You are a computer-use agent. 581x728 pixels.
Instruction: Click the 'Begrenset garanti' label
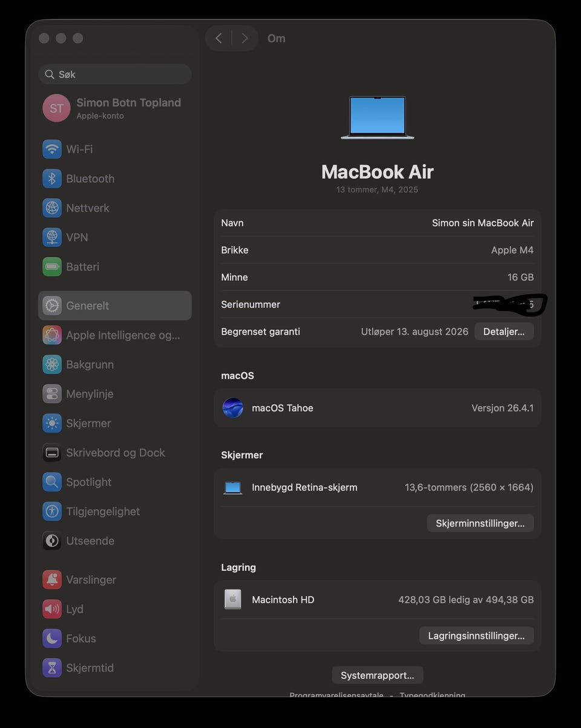point(260,332)
